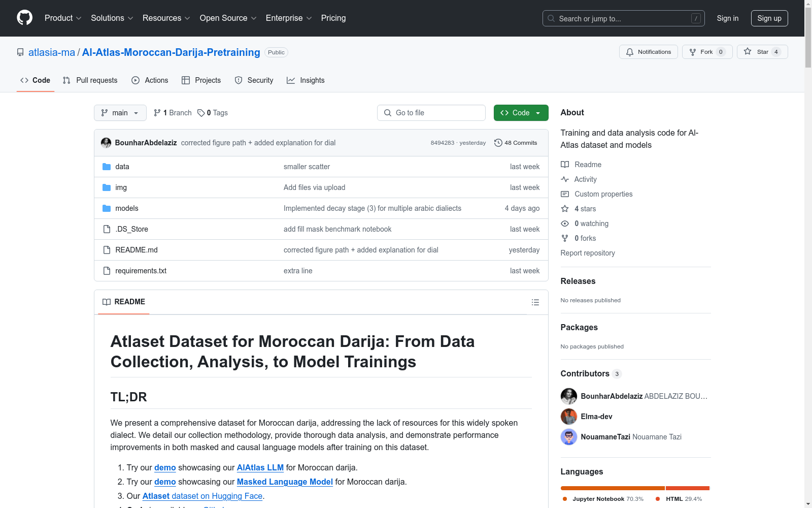Click the commit history clock icon
Image resolution: width=812 pixels, height=508 pixels.
tap(498, 143)
